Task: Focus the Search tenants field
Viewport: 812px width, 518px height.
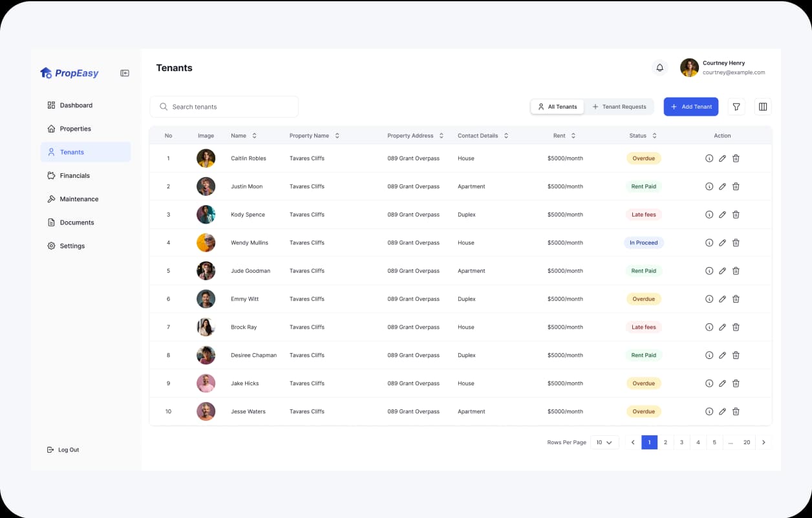Action: click(x=224, y=107)
